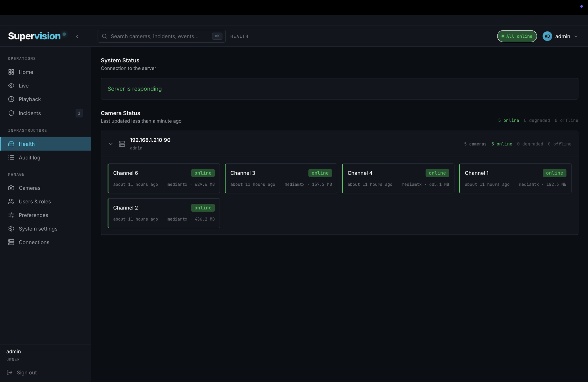Open the Cameras management page
This screenshot has width=588, height=382.
tap(46, 188)
